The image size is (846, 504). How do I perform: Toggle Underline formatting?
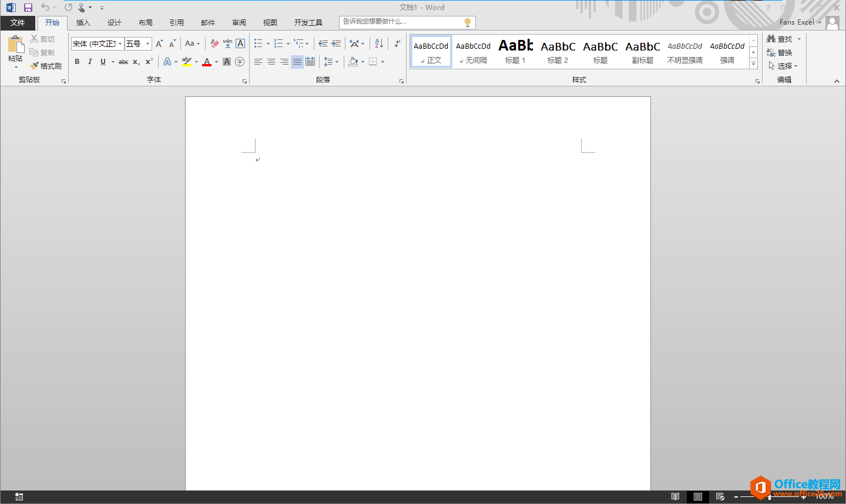point(103,62)
